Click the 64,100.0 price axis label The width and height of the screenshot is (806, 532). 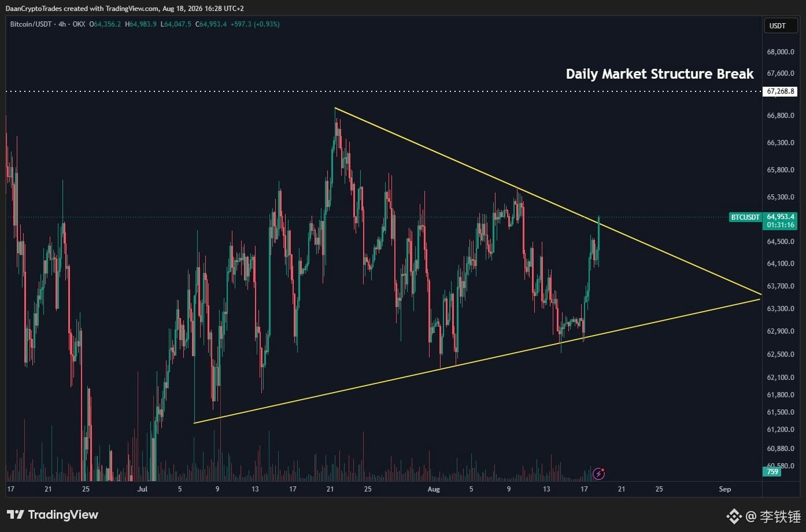tap(781, 264)
